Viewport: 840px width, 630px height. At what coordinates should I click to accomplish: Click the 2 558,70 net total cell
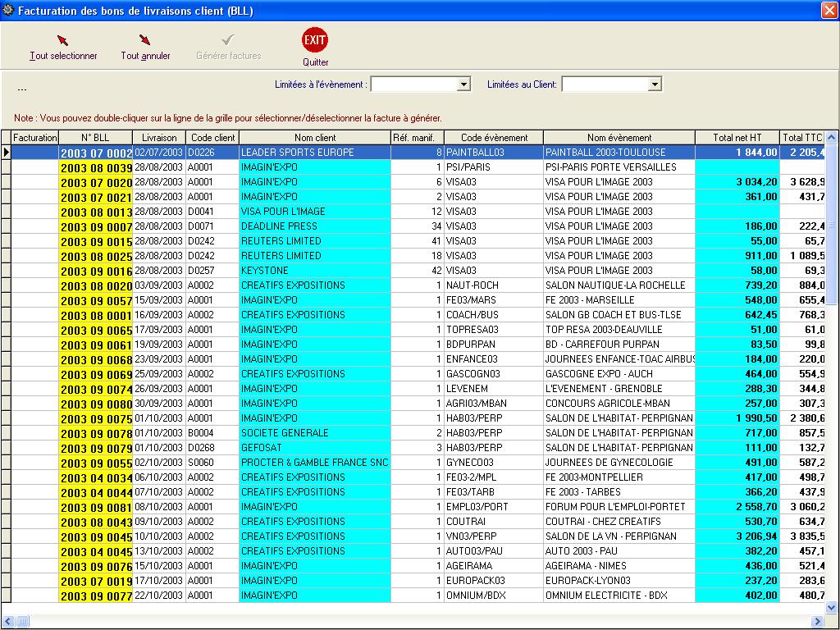(737, 507)
